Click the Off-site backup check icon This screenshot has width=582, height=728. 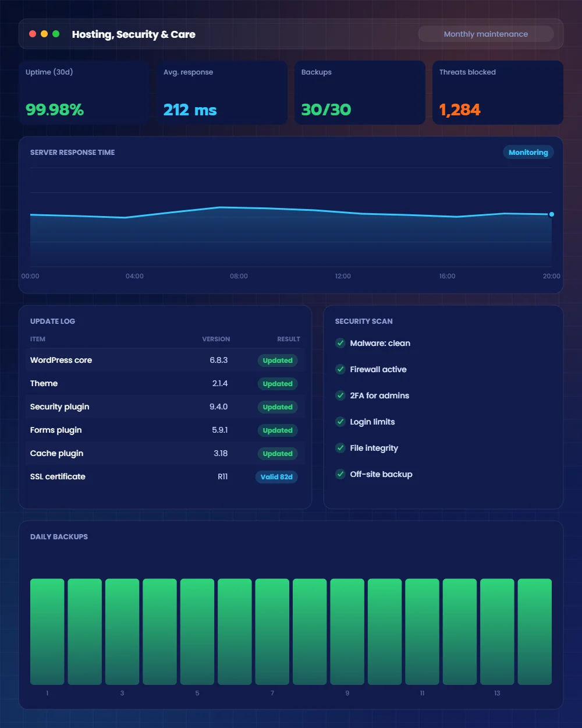point(340,474)
